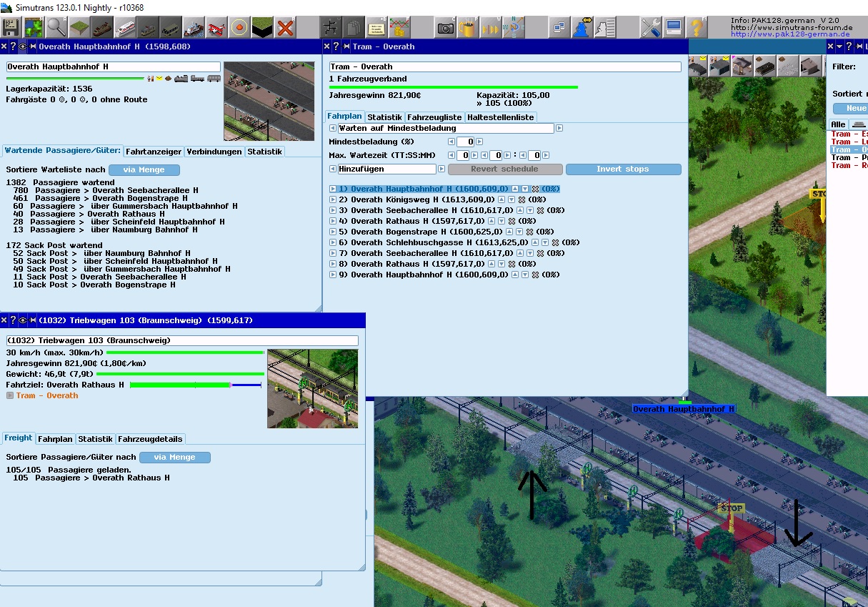Click the save game floppy disk icon

coord(11,27)
